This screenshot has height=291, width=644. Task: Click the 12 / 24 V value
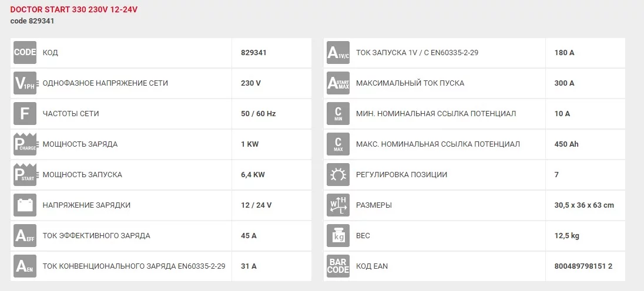click(256, 205)
